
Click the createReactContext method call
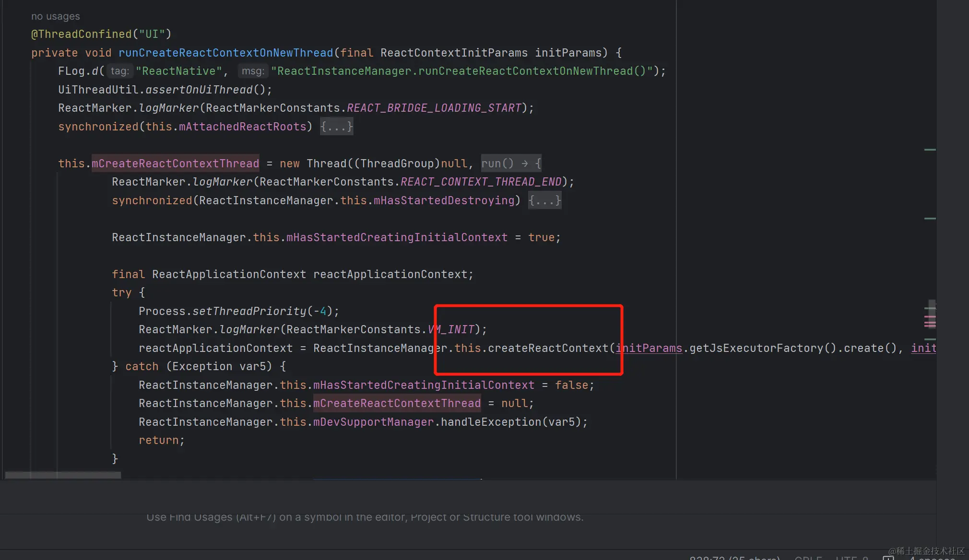pos(548,348)
